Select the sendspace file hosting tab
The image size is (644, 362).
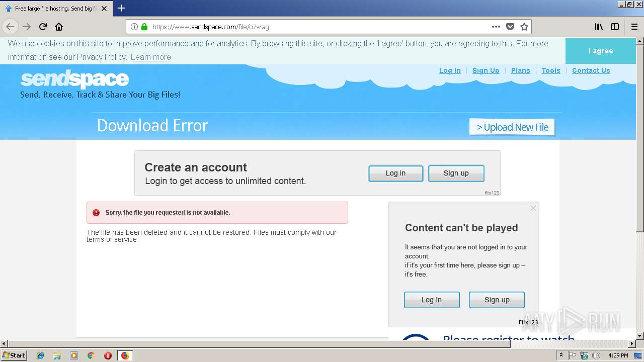[56, 9]
